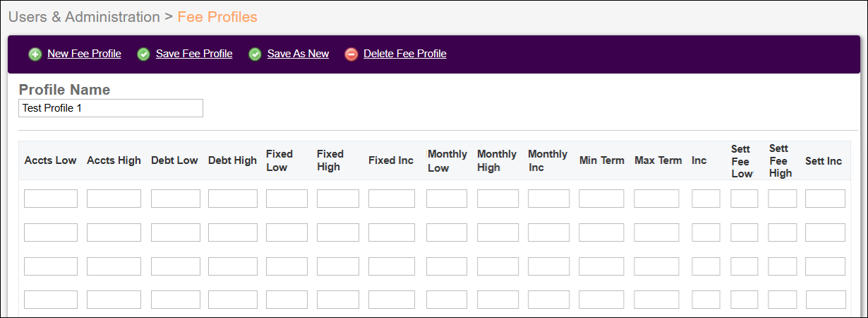
Task: Click the second row Monthly High field
Action: (498, 232)
